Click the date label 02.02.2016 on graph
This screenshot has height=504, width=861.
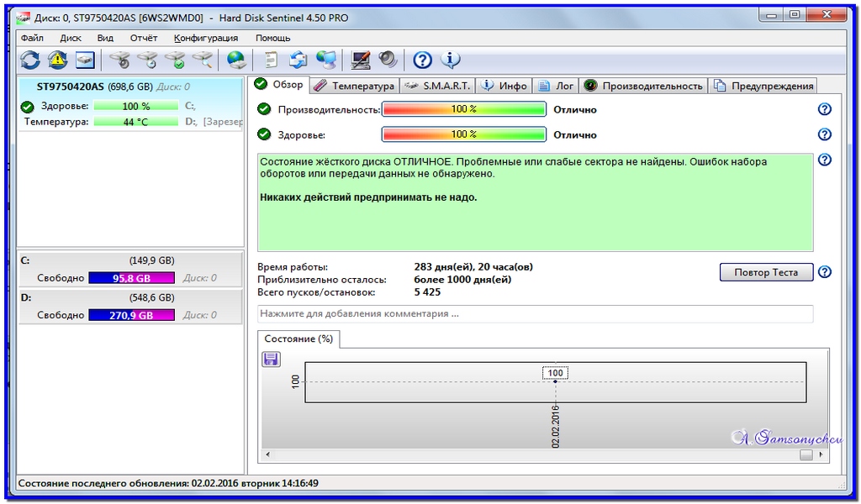point(555,427)
